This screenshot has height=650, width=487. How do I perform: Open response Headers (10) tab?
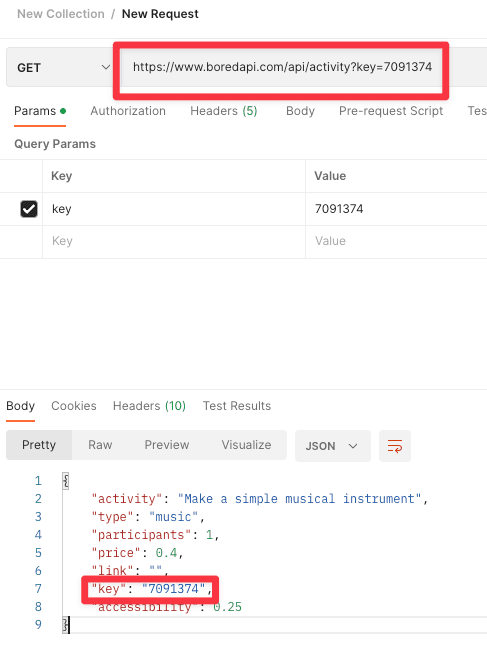[149, 406]
